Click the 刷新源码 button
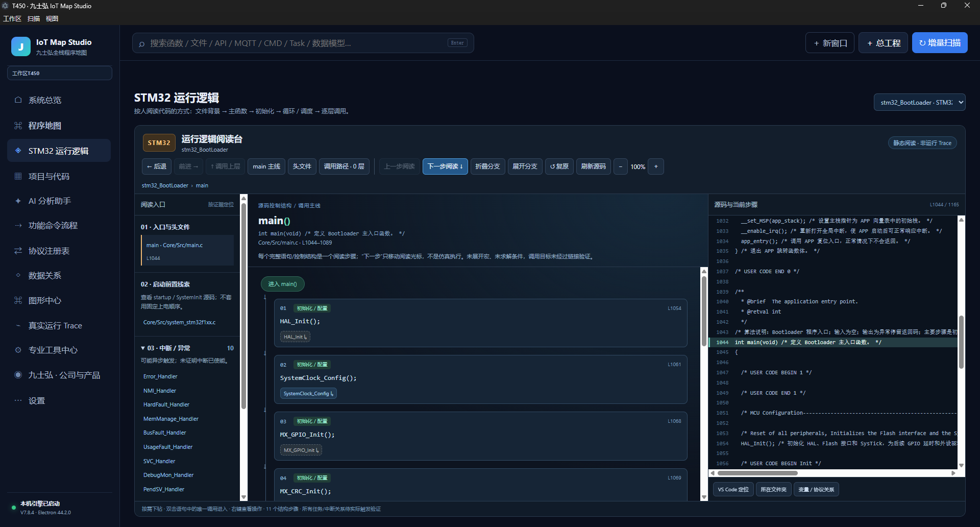 click(593, 166)
